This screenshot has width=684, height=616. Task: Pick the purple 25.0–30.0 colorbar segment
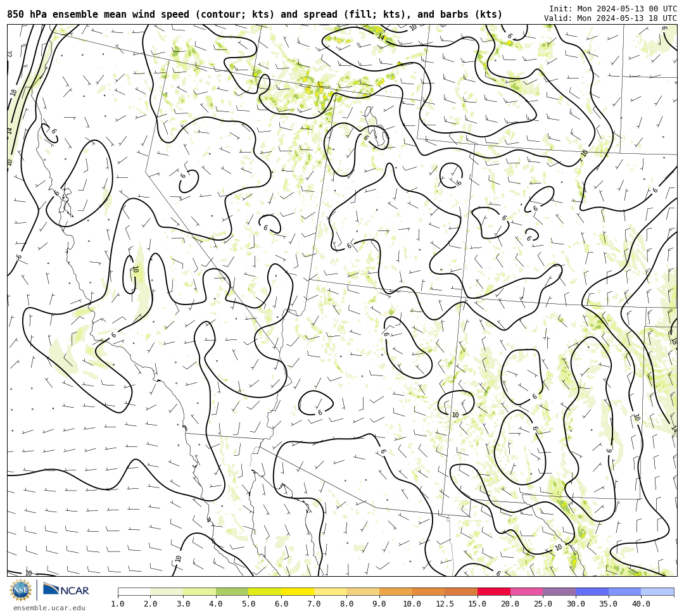pos(559,591)
